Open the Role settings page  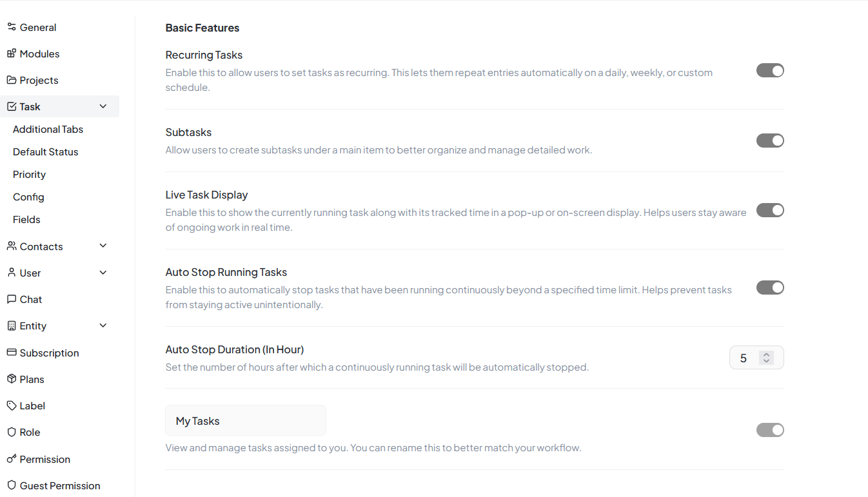[30, 432]
